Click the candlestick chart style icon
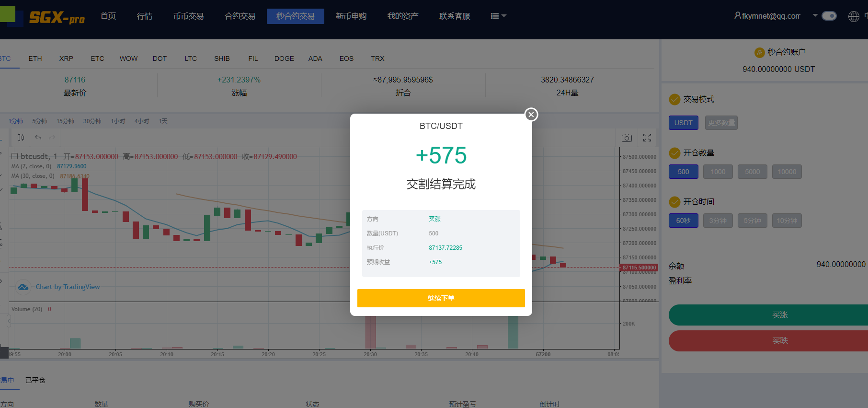Viewport: 868px width, 408px height. pos(21,138)
